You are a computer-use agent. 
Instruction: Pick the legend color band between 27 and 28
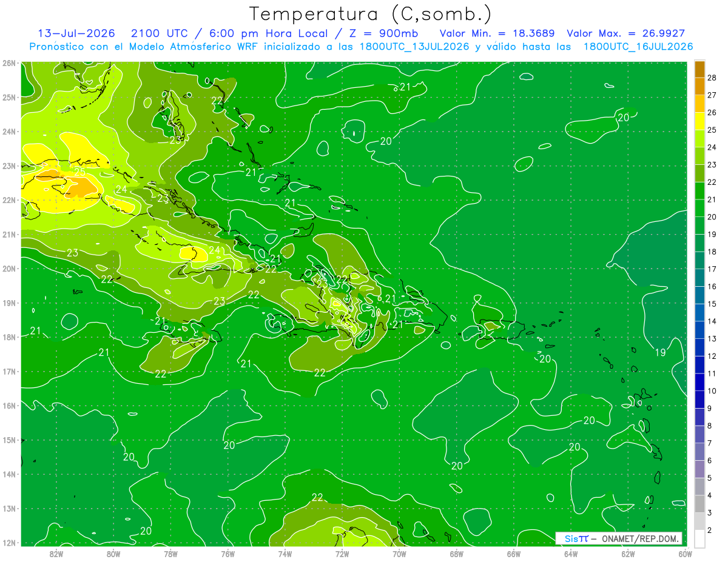pos(699,86)
